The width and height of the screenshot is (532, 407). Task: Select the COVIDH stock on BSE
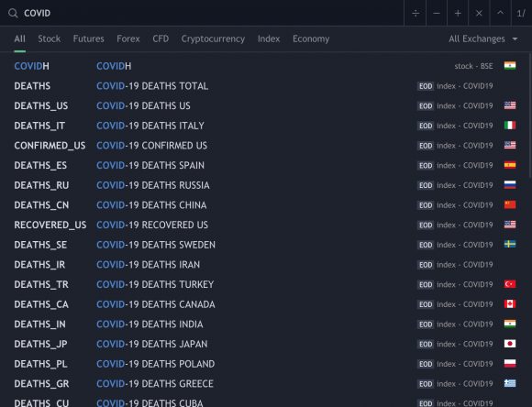(265, 66)
